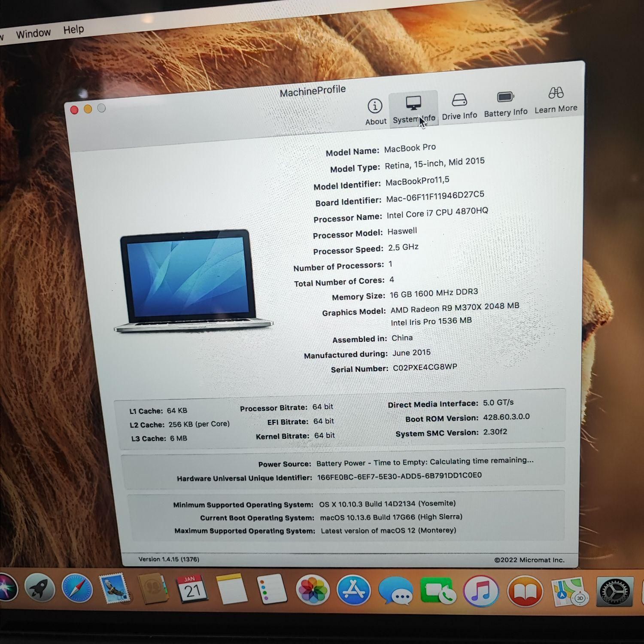Close the MachineProfile window with red button

(74, 110)
